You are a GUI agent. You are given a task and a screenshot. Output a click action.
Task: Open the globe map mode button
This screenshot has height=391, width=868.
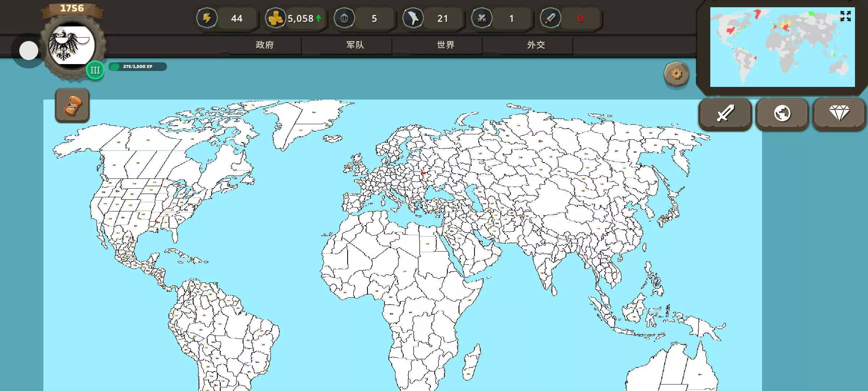click(x=782, y=114)
